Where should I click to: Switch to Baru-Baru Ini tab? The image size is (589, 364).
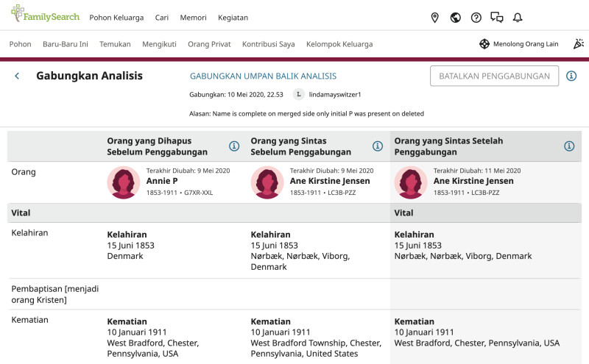pos(66,44)
